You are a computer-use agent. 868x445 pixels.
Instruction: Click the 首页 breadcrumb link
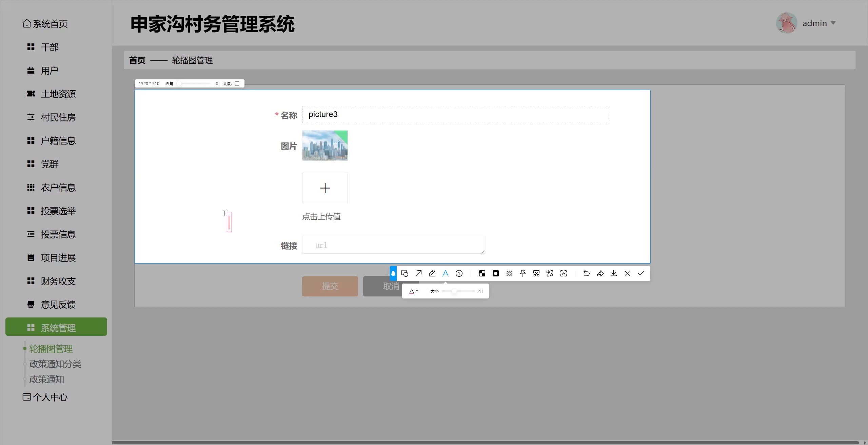[x=137, y=60]
